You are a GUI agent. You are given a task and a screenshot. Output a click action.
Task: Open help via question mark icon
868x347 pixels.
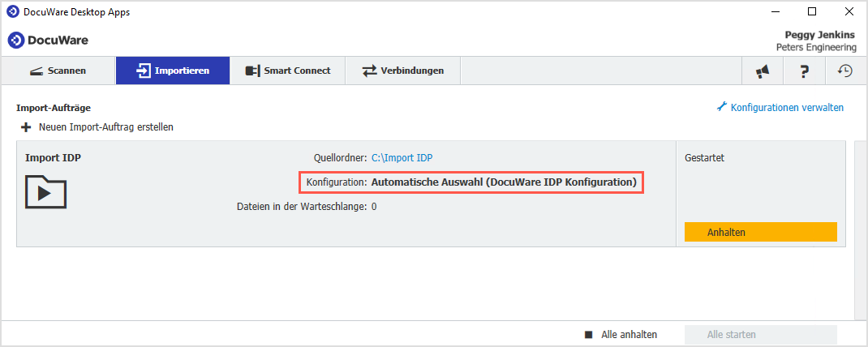click(x=805, y=71)
